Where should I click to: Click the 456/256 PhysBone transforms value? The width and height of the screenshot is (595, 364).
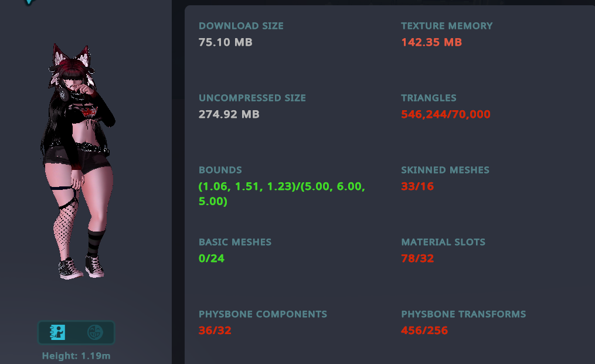pyautogui.click(x=424, y=331)
